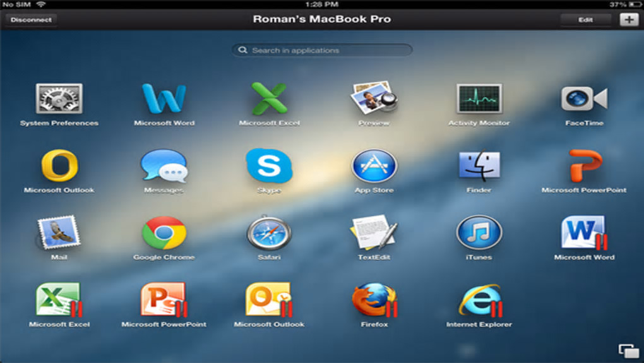Screen dimensions: 644x363
Task: Open System Preferences app icon
Action: click(59, 98)
